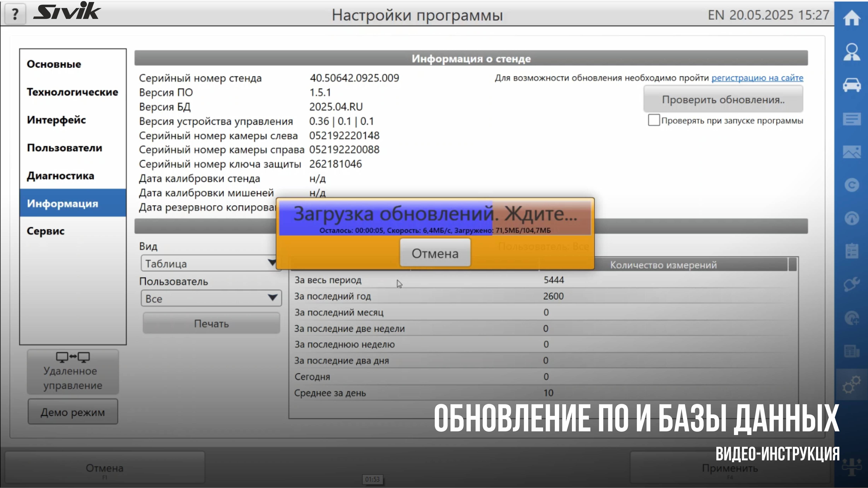Open the gauge with plus sidebar icon
Screen dimensions: 868x488
852,318
